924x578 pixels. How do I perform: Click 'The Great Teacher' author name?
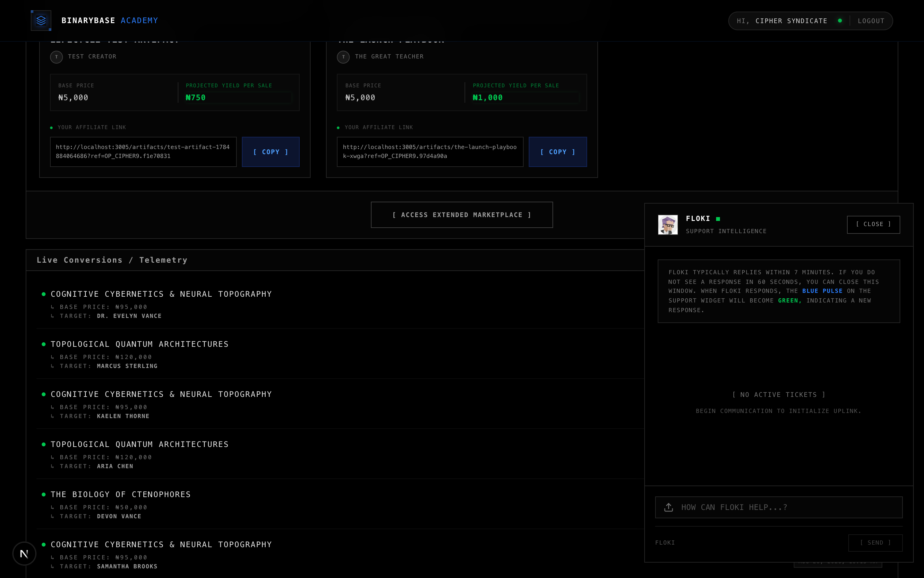click(x=389, y=57)
